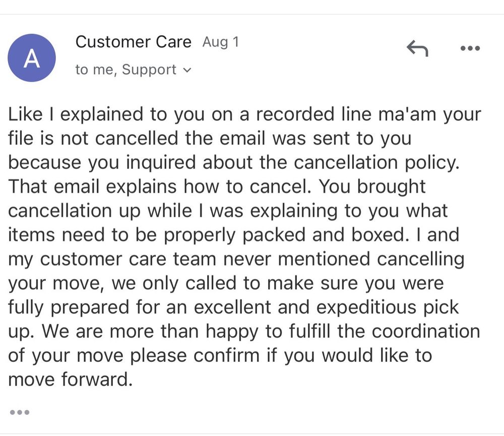The width and height of the screenshot is (504, 436).
Task: Click the "Aug 1" message date
Action: point(220,42)
